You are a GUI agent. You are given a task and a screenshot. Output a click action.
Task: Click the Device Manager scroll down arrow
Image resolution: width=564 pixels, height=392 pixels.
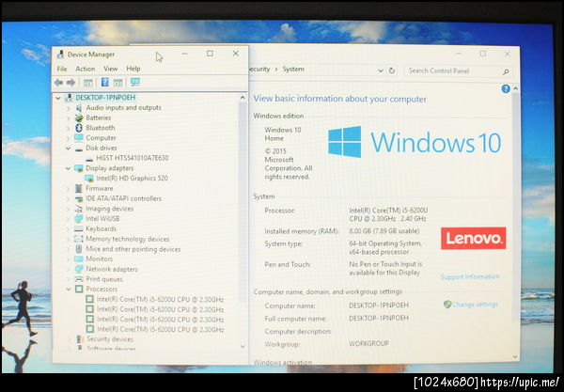pyautogui.click(x=243, y=347)
